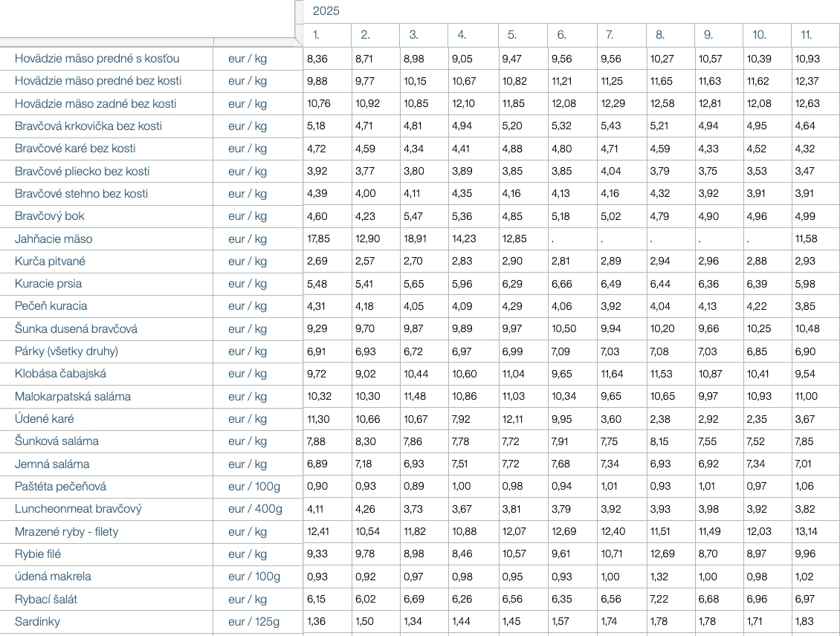Select the Jahňacie mäso row label
Viewport: 840px width, 636px height.
click(x=54, y=239)
